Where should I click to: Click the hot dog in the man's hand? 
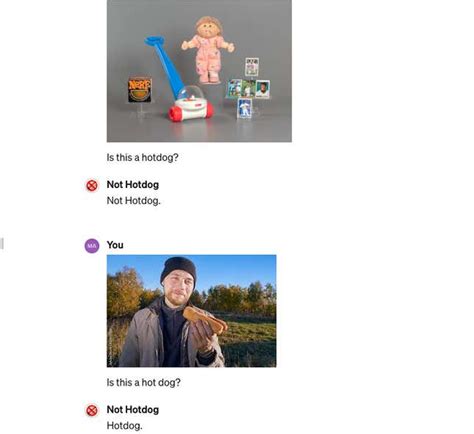click(x=205, y=319)
